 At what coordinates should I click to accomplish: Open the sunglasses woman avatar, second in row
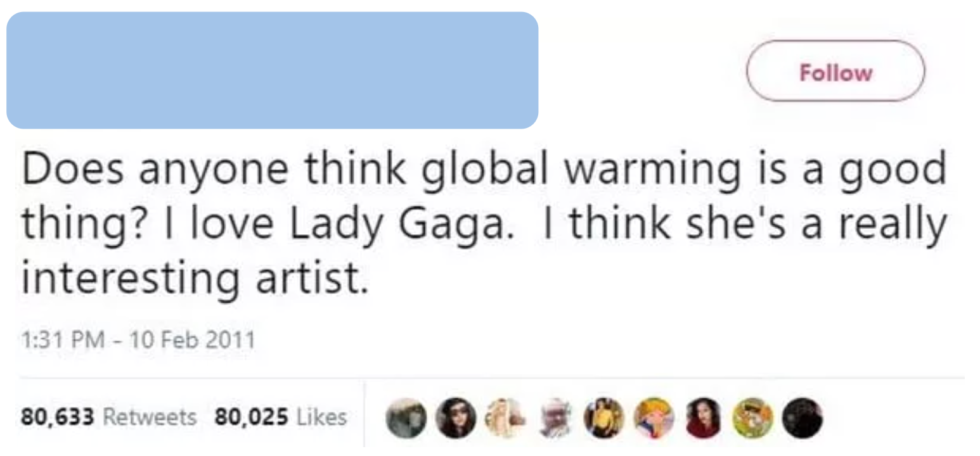pos(456,418)
